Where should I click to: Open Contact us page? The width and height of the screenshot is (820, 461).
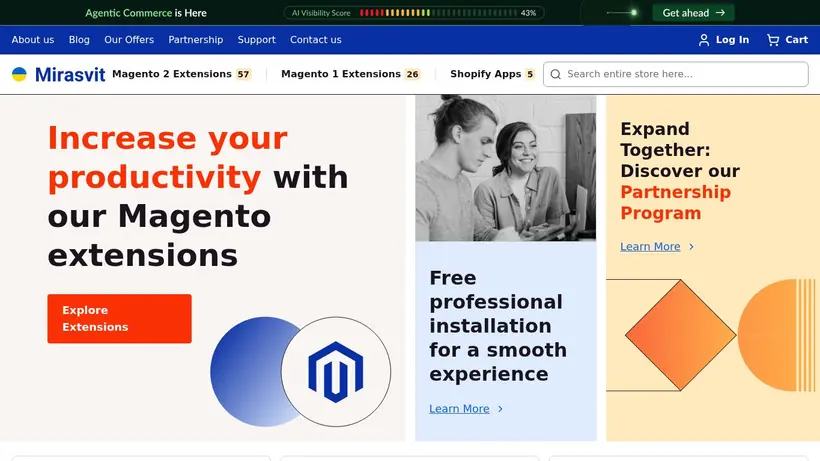316,40
